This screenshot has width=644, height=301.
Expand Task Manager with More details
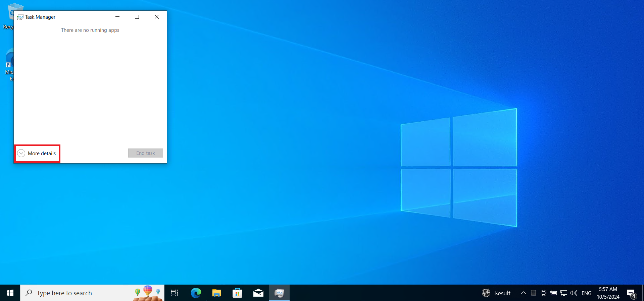[x=37, y=154]
